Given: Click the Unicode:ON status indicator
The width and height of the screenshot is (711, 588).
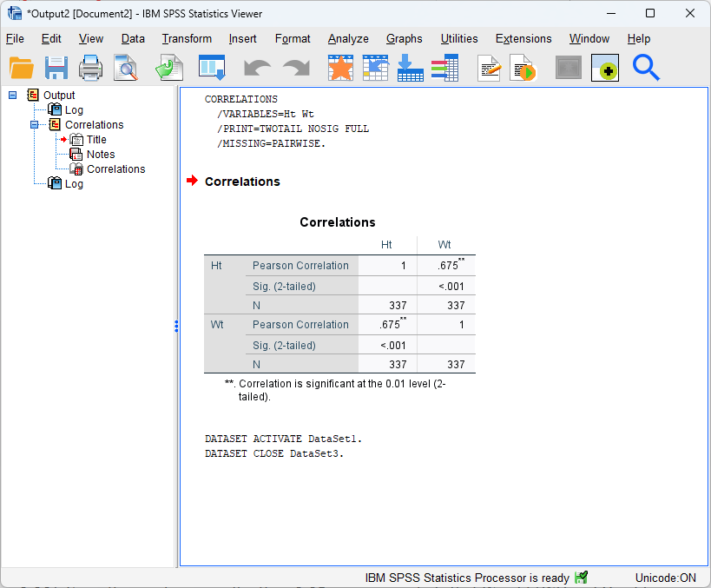Looking at the screenshot, I should [x=664, y=577].
